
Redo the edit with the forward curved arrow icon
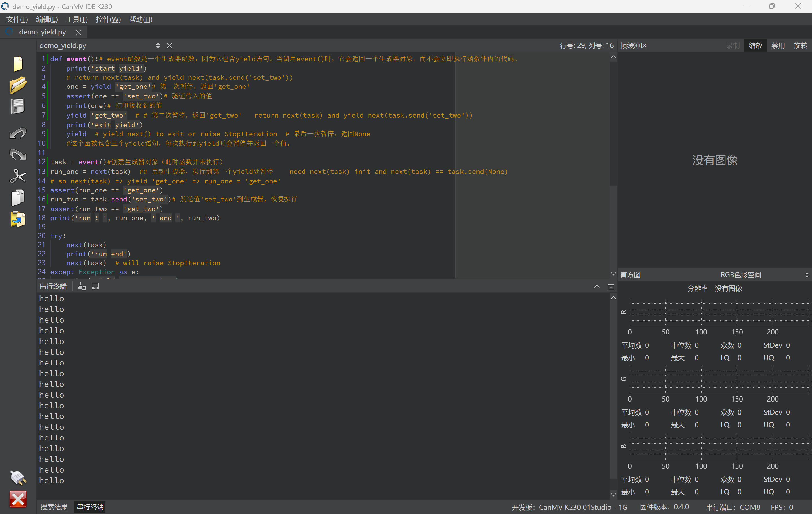point(18,155)
